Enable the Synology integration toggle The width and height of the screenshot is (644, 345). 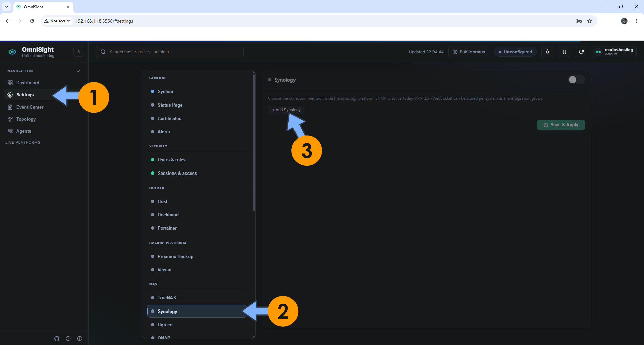click(576, 80)
